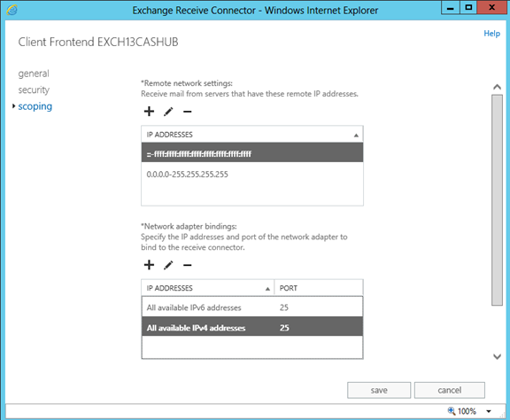Viewport: 510px width, 420px height.
Task: Open the general tab
Action: click(34, 74)
